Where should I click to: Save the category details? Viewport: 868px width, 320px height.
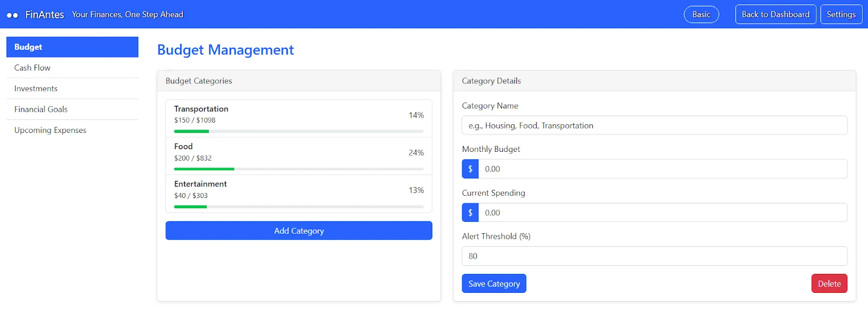coord(494,284)
